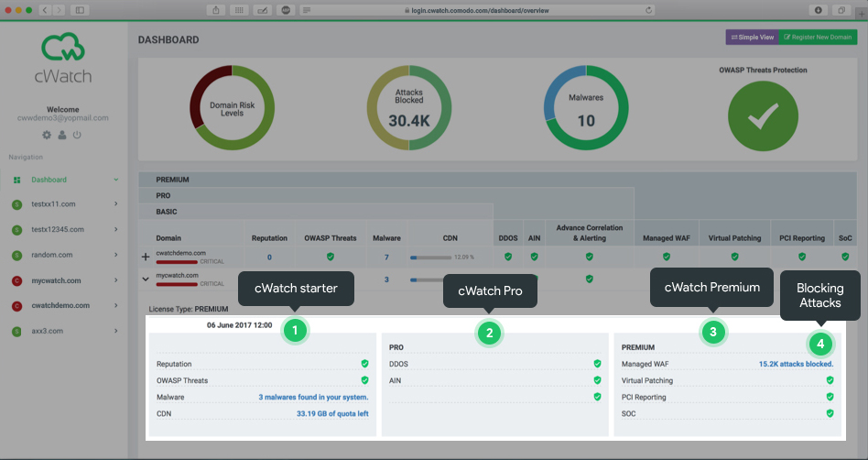Open '3 malwares found in your system.' link

click(x=313, y=397)
